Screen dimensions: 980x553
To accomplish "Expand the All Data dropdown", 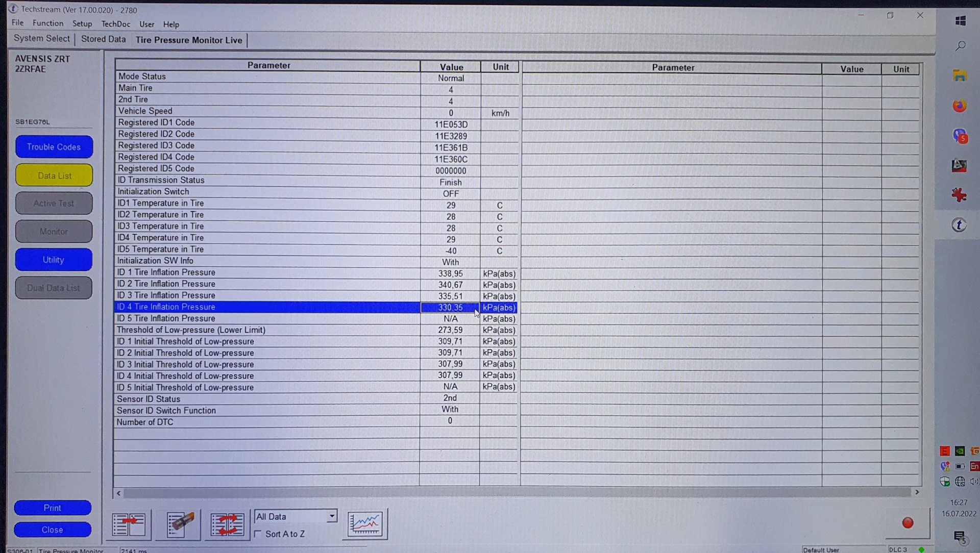I will pyautogui.click(x=331, y=517).
